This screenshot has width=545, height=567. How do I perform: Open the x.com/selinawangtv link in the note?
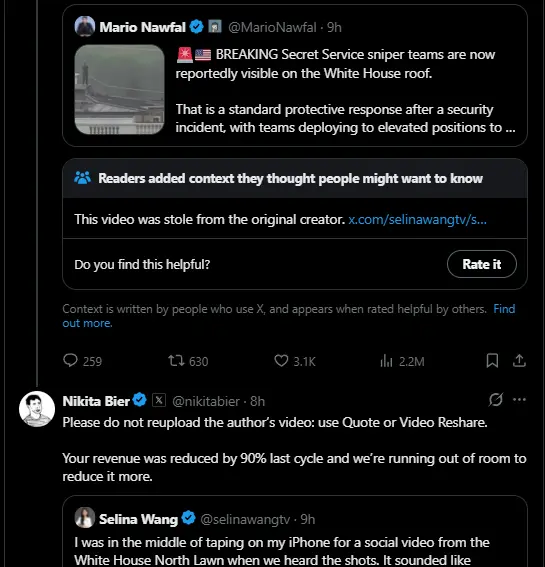tap(417, 219)
